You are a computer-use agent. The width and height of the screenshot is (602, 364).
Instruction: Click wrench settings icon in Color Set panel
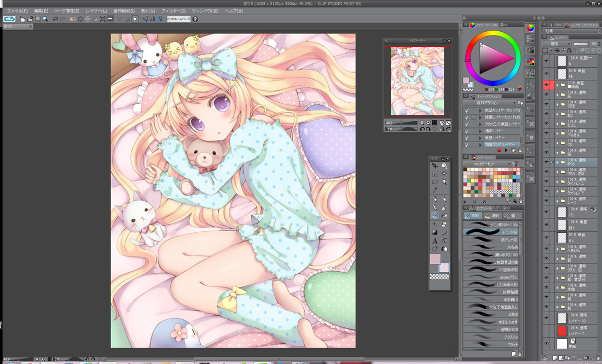516,164
